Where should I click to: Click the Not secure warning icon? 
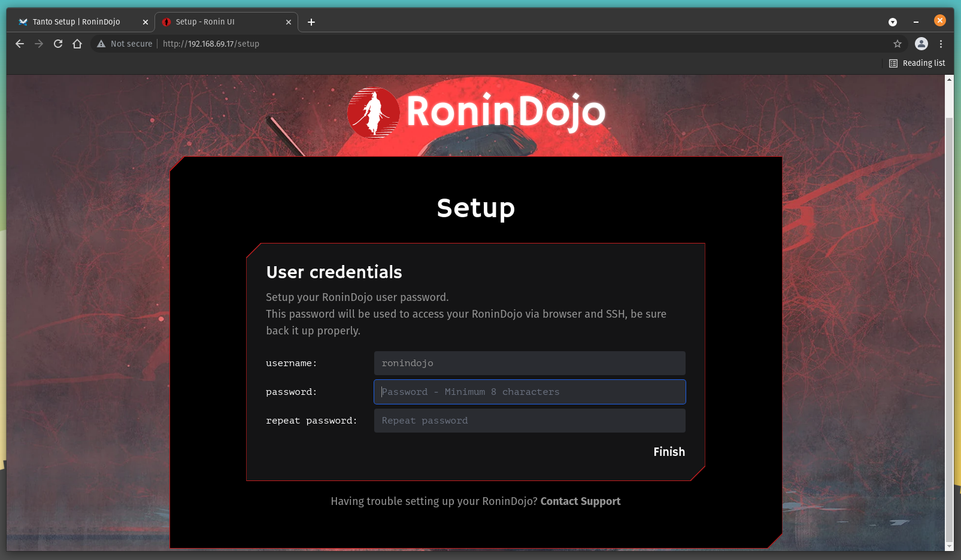[101, 44]
